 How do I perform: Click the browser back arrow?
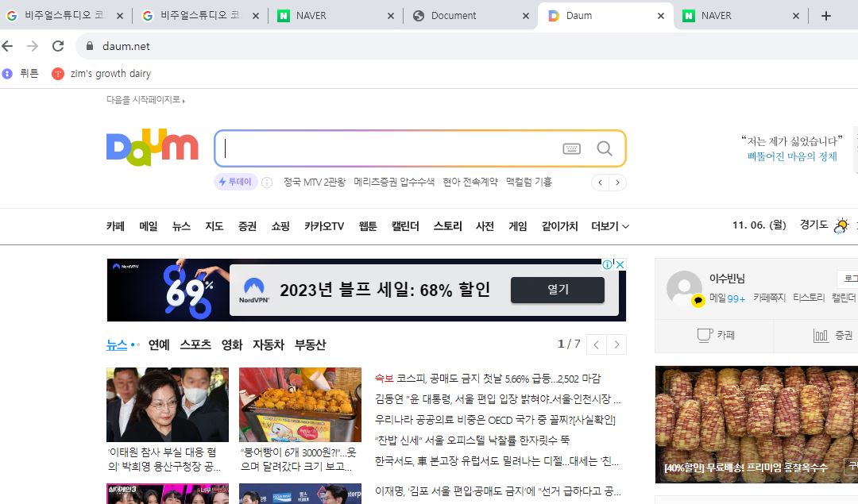tap(8, 47)
